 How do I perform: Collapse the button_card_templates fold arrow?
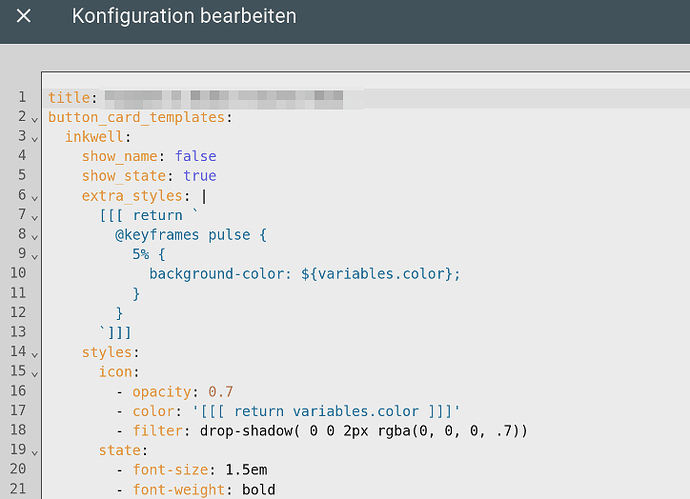click(35, 119)
